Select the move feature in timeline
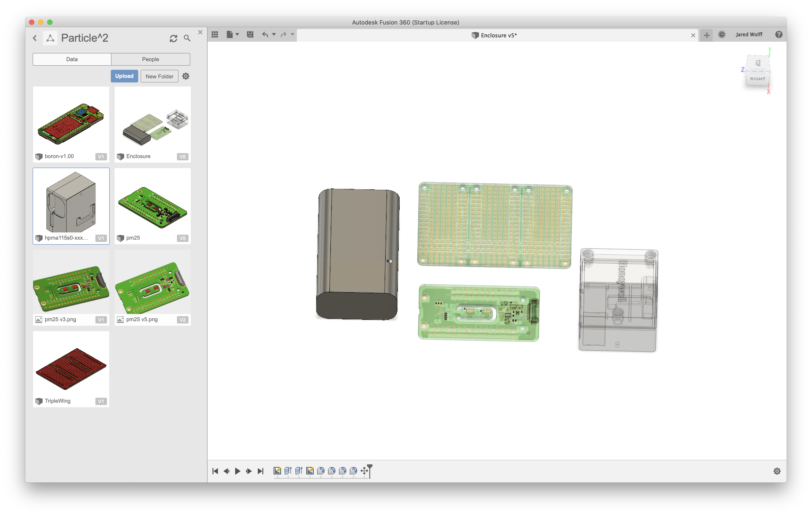 pyautogui.click(x=364, y=471)
